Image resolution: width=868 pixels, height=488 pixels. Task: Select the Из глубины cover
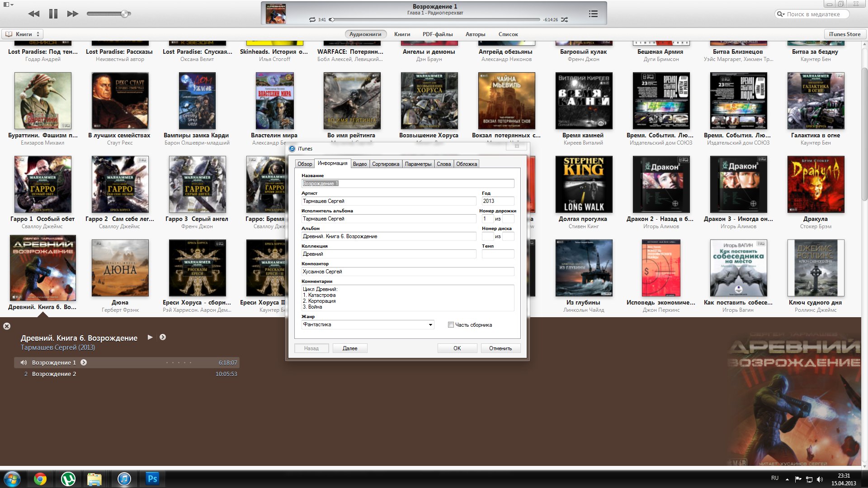pyautogui.click(x=584, y=268)
